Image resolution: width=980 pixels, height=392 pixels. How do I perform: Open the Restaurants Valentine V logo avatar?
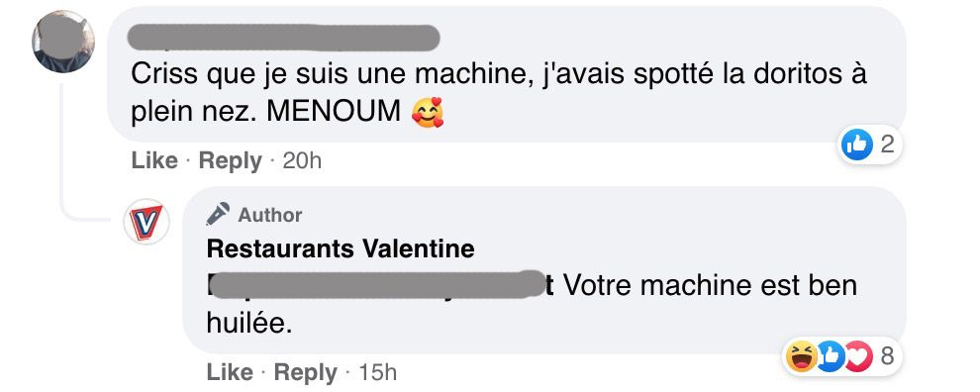coord(147,222)
